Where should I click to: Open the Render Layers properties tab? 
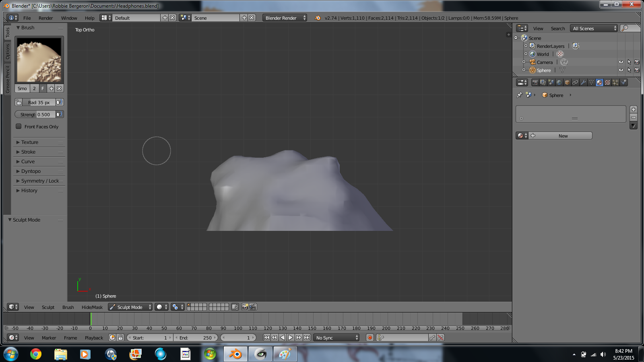[543, 82]
